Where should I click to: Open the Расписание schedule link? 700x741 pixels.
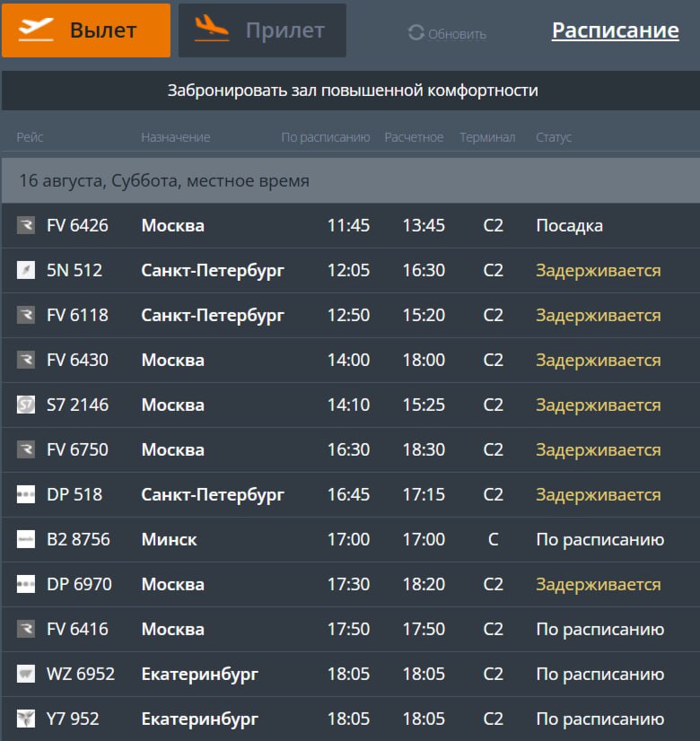click(616, 31)
